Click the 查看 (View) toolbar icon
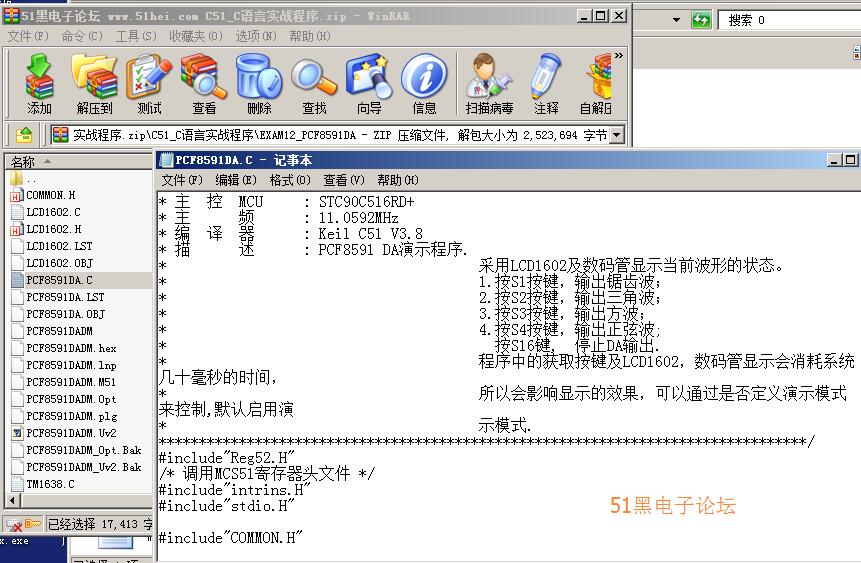This screenshot has width=861, height=563. pyautogui.click(x=204, y=84)
